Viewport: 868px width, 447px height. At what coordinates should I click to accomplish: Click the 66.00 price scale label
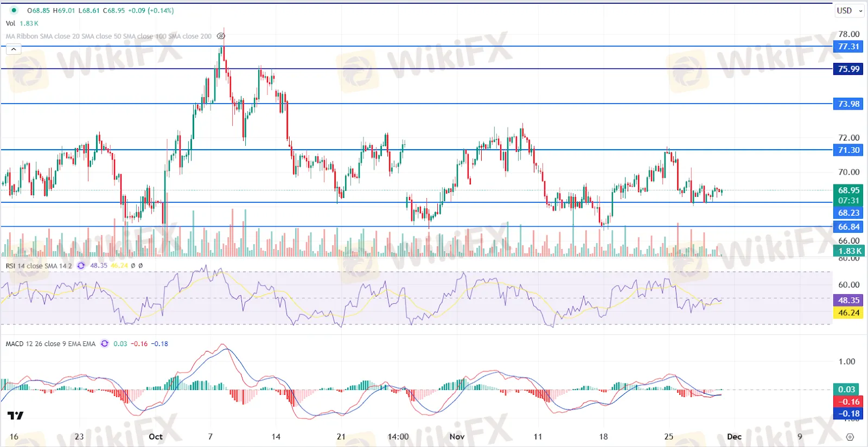849,240
